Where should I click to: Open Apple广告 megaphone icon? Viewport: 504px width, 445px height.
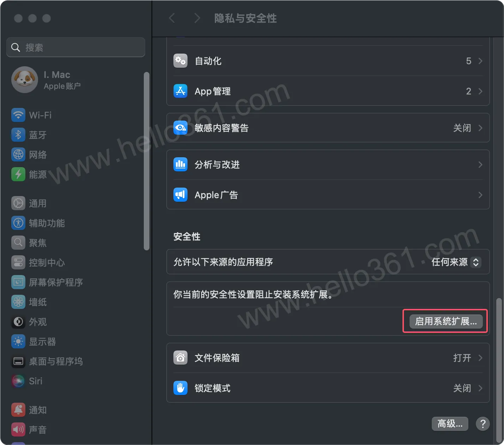pos(180,195)
